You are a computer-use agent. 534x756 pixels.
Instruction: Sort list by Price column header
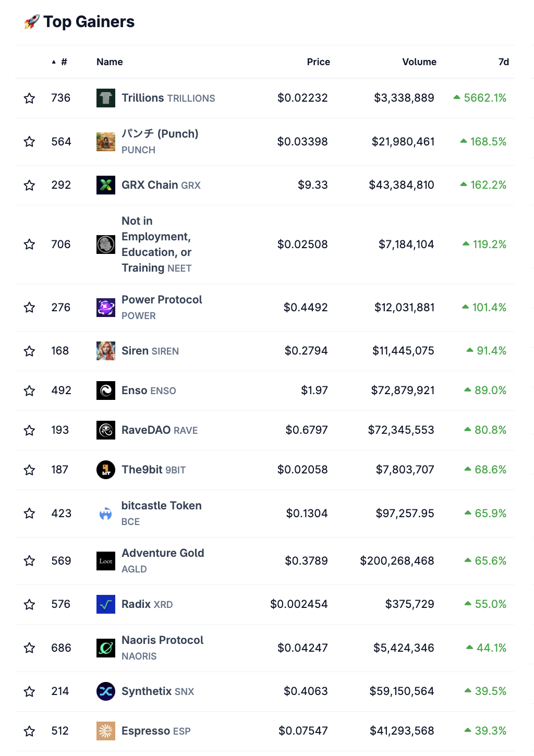[318, 62]
